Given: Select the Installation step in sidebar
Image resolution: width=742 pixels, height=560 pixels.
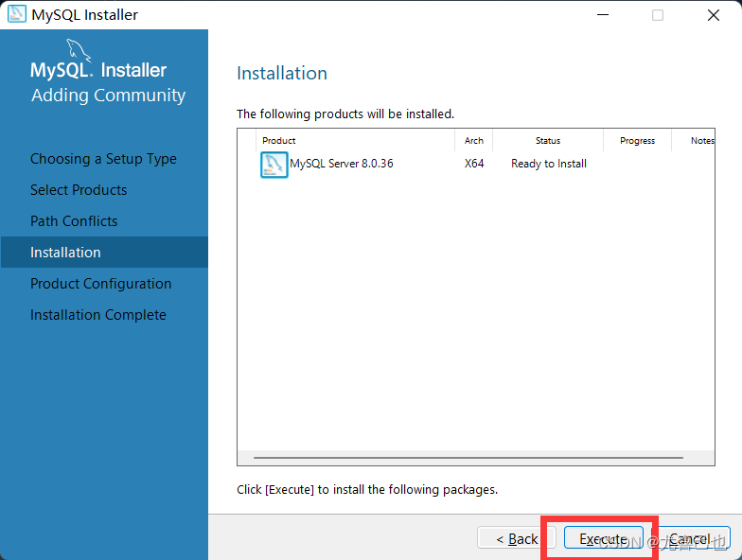Looking at the screenshot, I should tap(104, 252).
